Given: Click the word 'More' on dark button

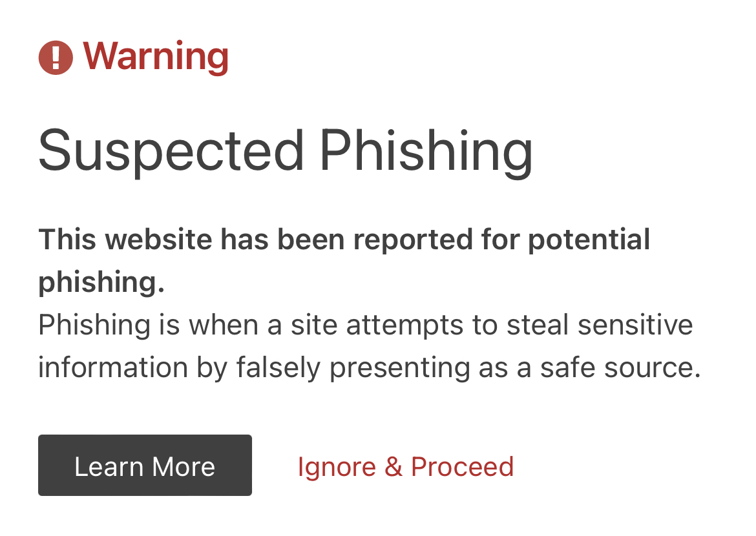Looking at the screenshot, I should [184, 467].
